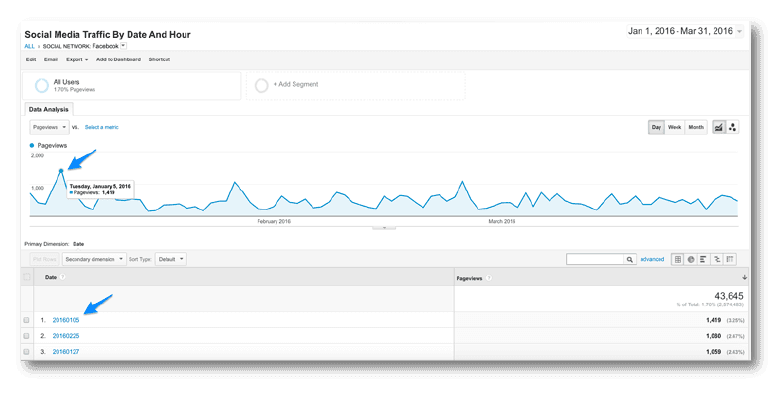This screenshot has width=768, height=409.
Task: Check the row 20160127 checkbox
Action: 26,352
